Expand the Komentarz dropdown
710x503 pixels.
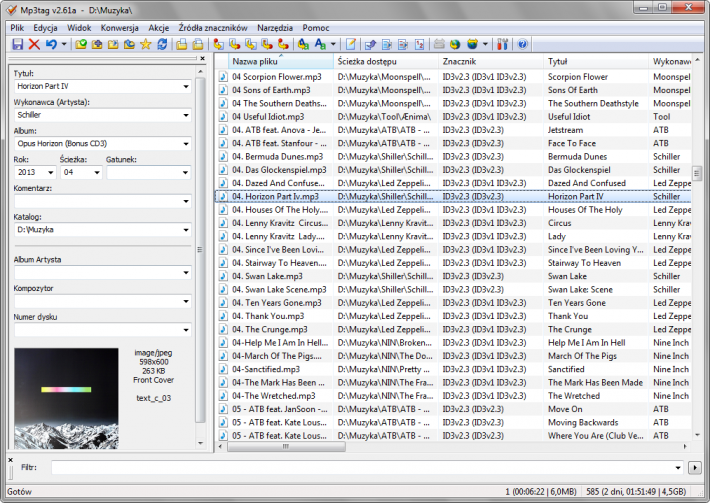coord(186,201)
